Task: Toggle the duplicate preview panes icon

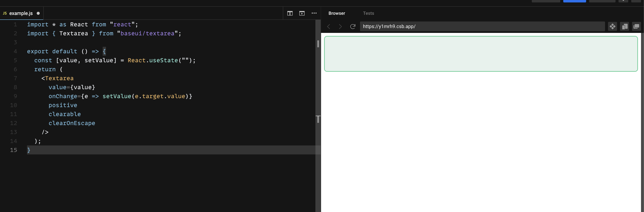Action: [637, 26]
